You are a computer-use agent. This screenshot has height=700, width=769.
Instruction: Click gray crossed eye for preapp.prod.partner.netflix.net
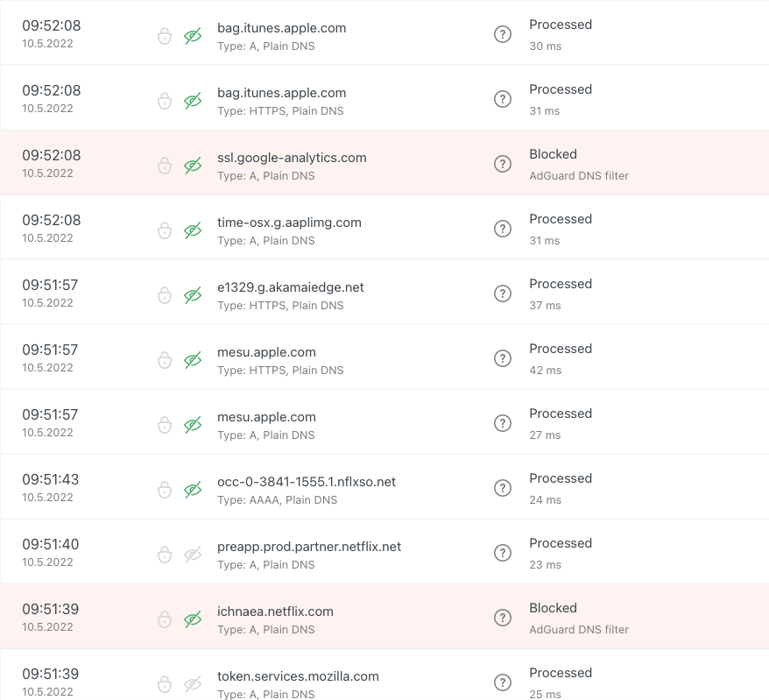pos(193,555)
